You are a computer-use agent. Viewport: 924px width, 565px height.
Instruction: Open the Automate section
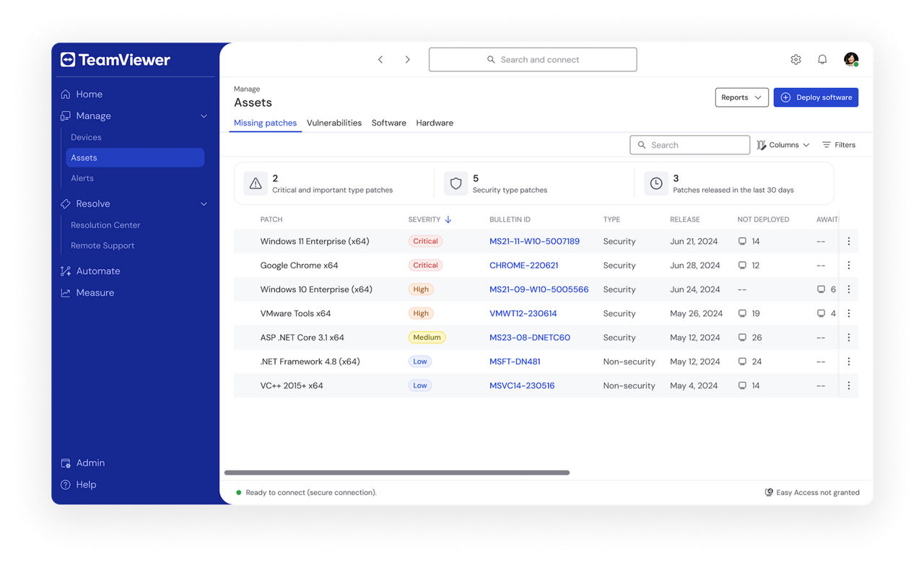tap(90, 271)
